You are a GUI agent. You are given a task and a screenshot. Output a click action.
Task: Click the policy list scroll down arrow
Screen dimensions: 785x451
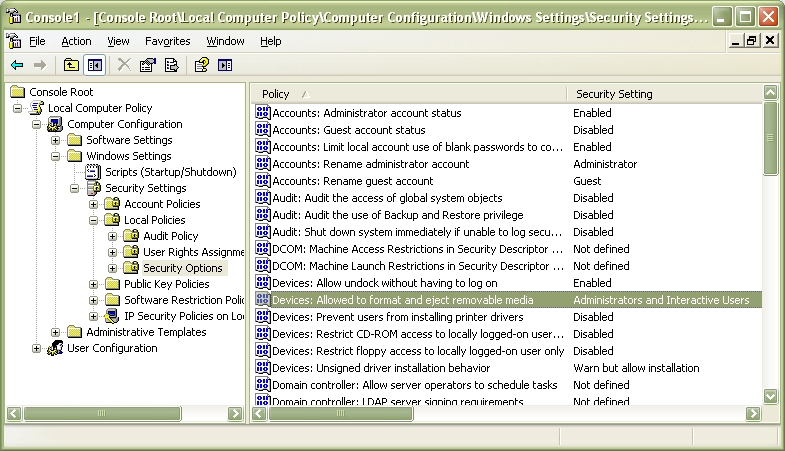tap(770, 396)
